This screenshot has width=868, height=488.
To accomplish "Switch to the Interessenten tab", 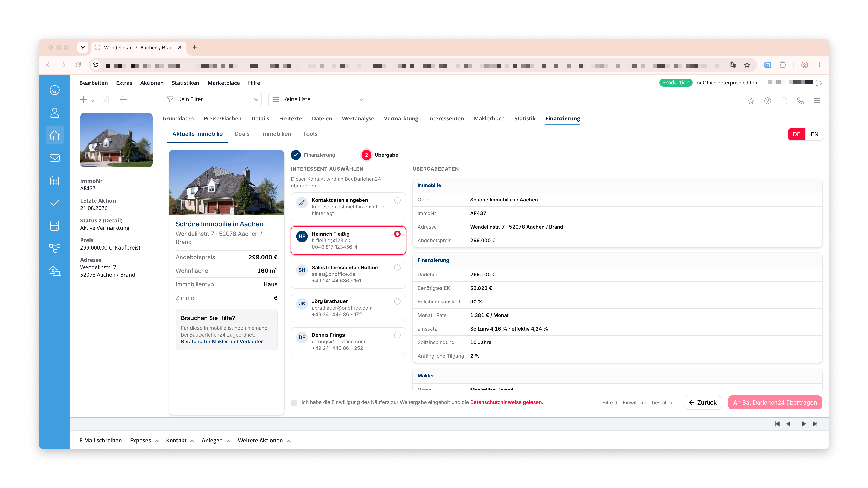I will (x=446, y=119).
